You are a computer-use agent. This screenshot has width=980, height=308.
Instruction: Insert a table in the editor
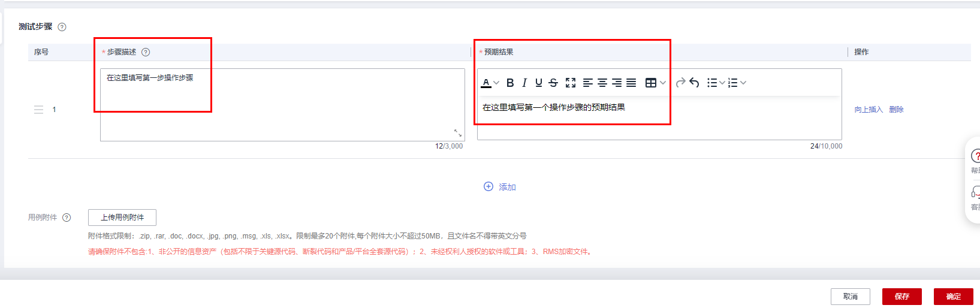click(x=651, y=83)
